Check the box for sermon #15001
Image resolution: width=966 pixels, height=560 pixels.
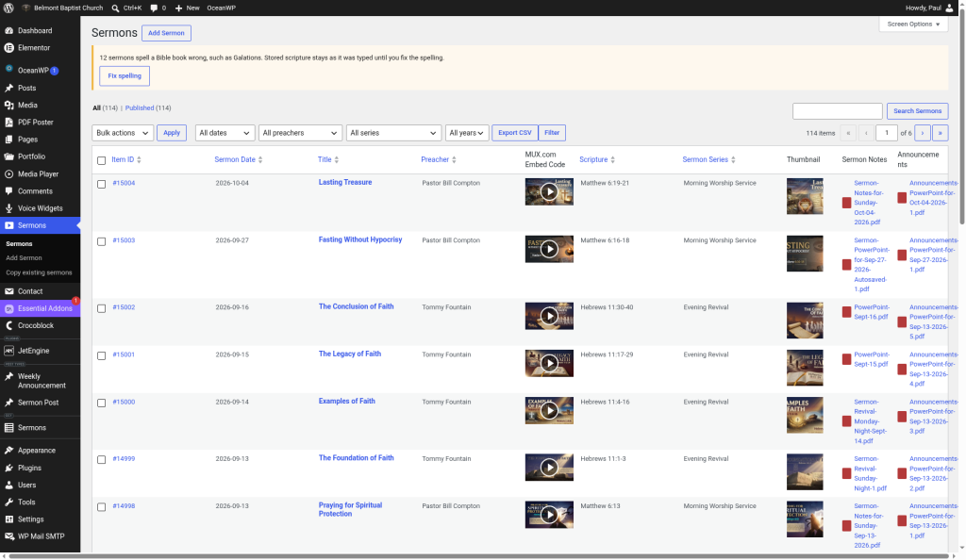102,355
